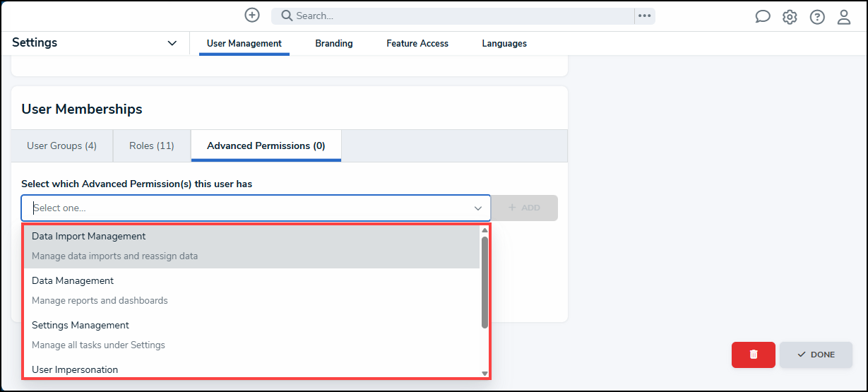The width and height of the screenshot is (868, 392).
Task: Click 'Select which Advanced Permission(s) this user has' label
Action: point(137,184)
